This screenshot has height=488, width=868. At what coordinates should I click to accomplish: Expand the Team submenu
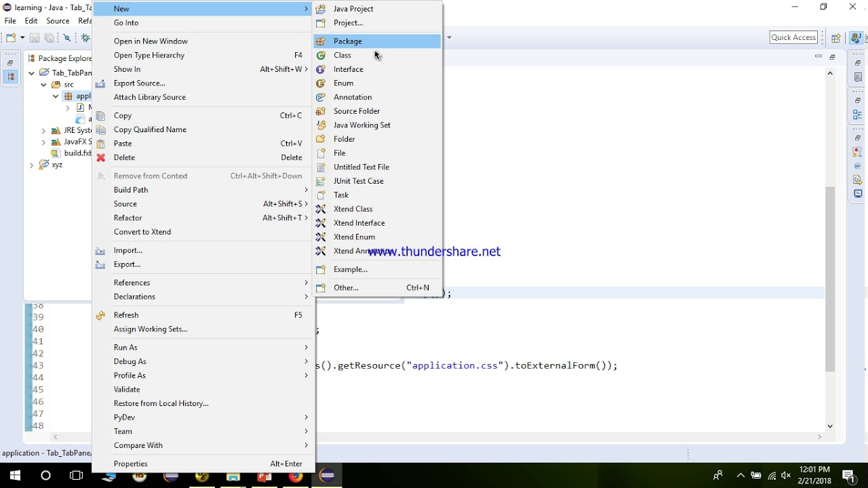coord(203,432)
